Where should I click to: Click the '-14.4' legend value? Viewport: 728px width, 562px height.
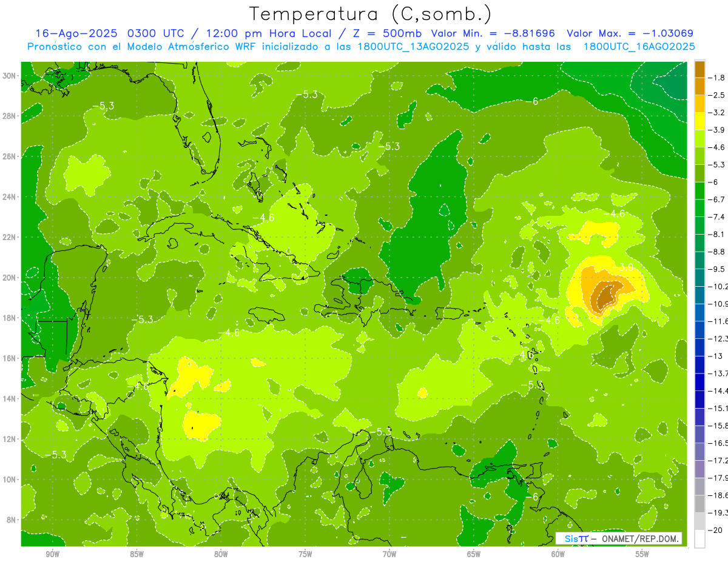(x=718, y=391)
